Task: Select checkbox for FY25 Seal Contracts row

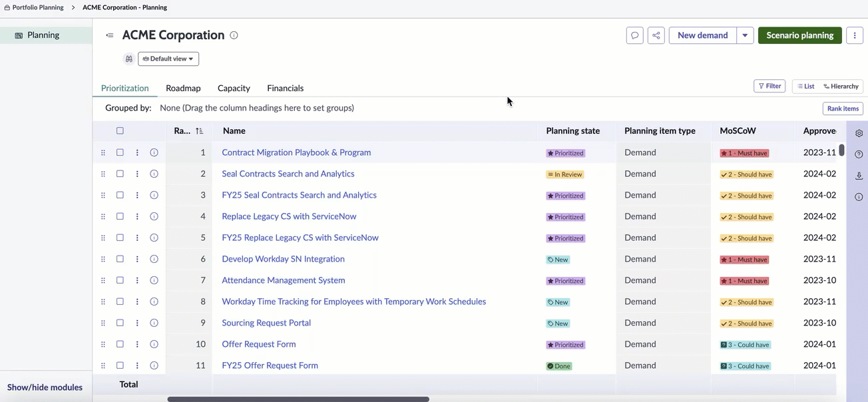Action: tap(120, 195)
